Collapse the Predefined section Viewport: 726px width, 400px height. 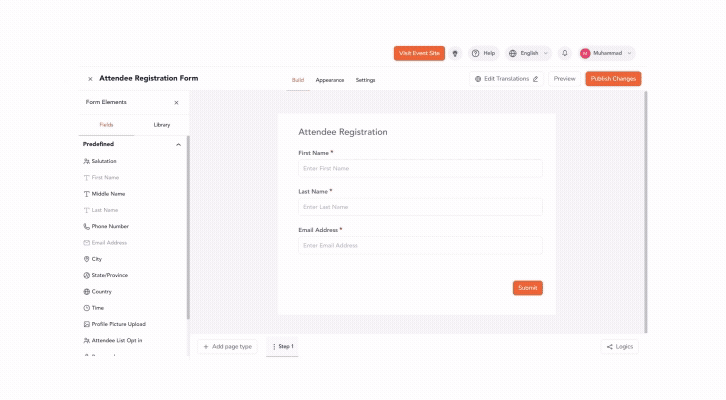click(x=178, y=145)
